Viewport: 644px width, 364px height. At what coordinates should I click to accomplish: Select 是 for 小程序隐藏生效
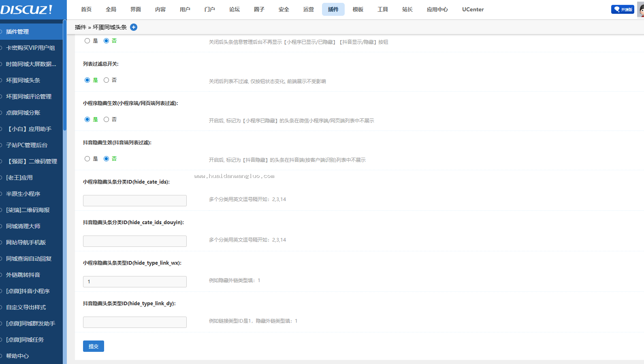[x=87, y=120]
